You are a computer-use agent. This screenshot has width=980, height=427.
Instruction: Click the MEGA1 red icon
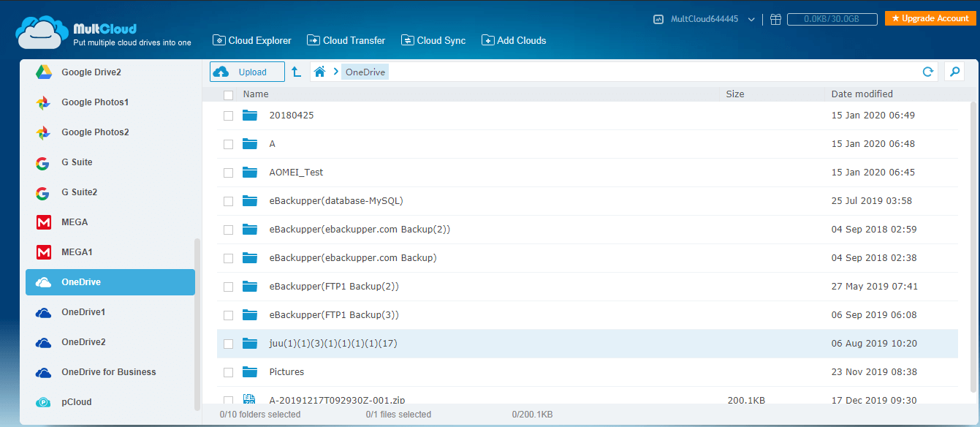click(43, 252)
